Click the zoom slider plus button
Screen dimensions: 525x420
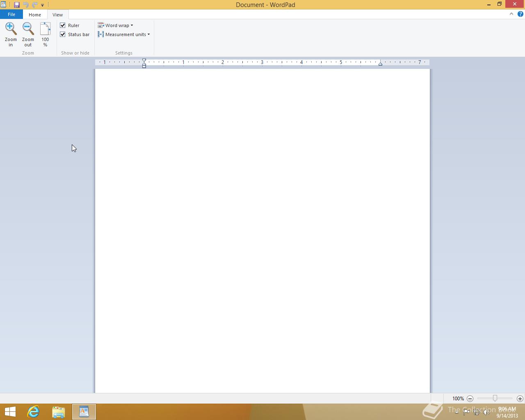point(520,399)
